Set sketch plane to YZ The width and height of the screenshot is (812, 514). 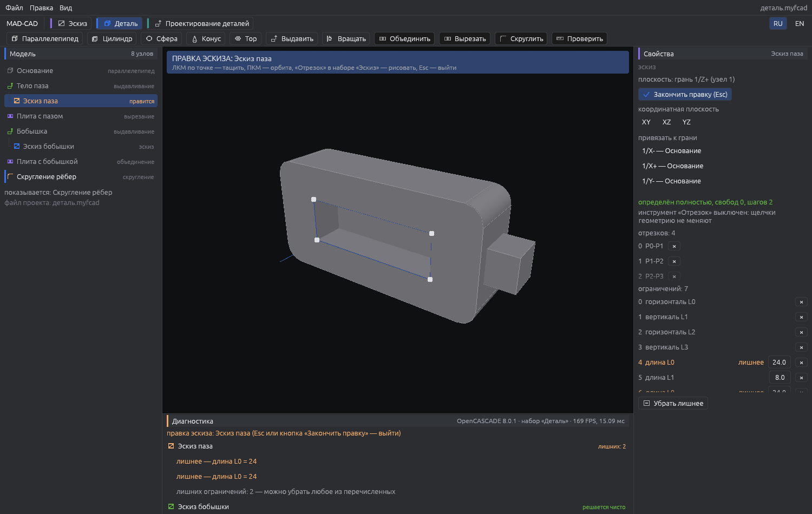pyautogui.click(x=686, y=122)
